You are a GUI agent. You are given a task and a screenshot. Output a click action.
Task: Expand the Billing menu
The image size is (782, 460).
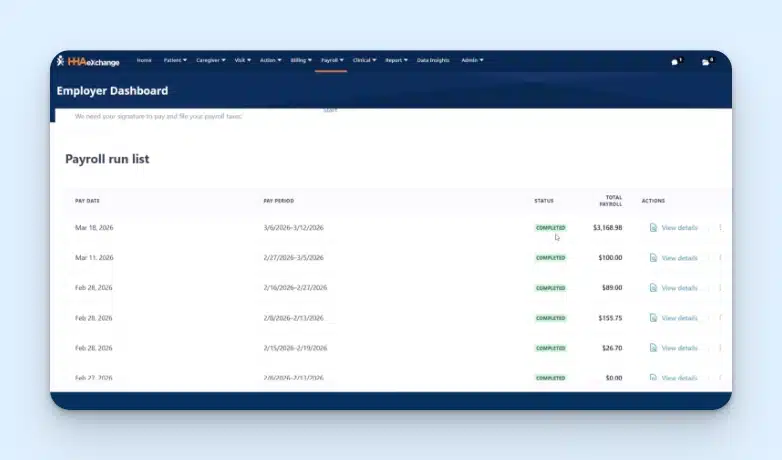pyautogui.click(x=301, y=60)
